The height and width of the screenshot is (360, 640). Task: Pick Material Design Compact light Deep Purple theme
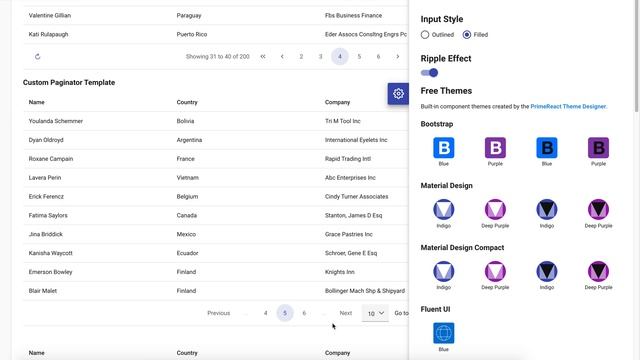[x=495, y=271]
